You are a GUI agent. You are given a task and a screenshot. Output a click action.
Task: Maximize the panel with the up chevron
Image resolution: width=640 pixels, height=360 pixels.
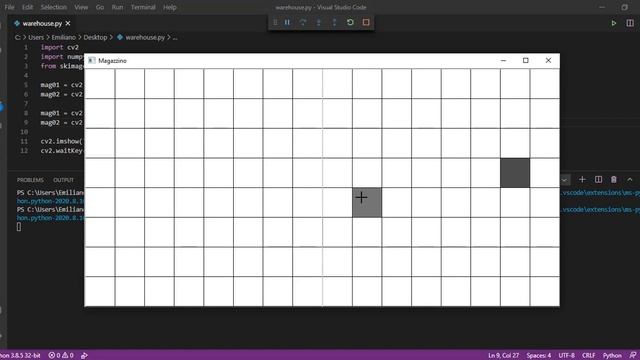(x=630, y=180)
